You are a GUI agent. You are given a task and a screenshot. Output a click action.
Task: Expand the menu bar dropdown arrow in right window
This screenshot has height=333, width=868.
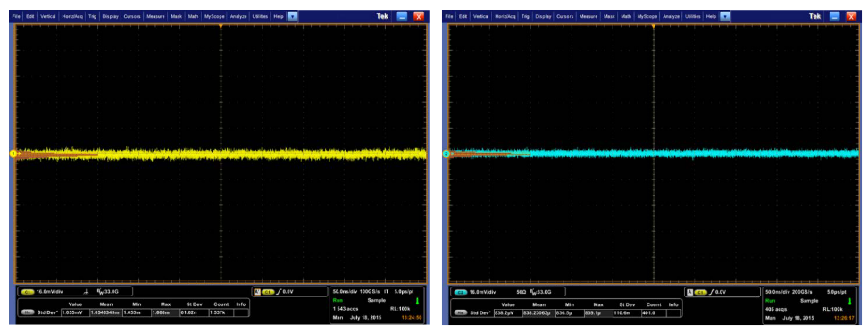(x=724, y=17)
